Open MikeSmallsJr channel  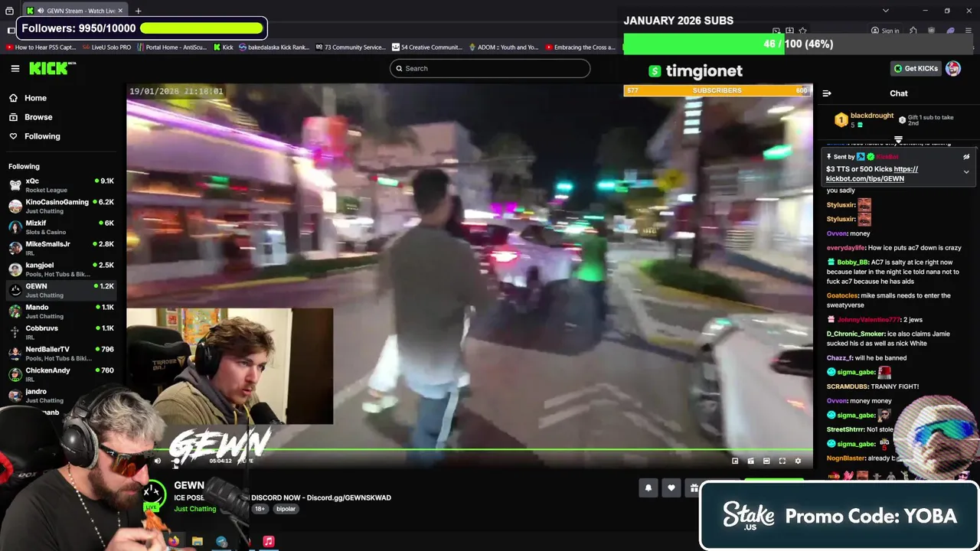[61, 248]
